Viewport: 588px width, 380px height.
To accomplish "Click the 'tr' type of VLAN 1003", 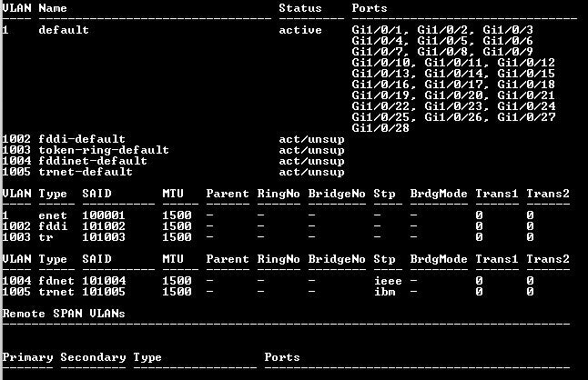I will point(46,237).
